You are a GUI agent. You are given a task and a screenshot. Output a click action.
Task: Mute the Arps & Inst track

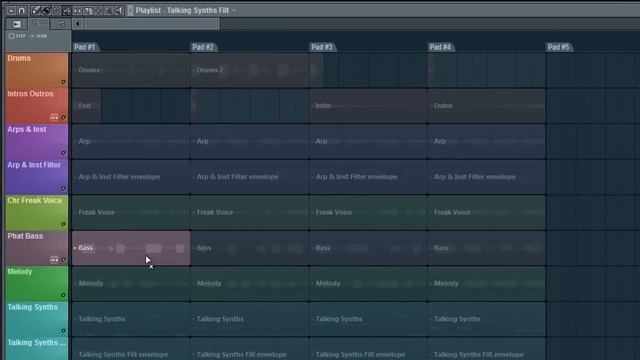(x=63, y=153)
